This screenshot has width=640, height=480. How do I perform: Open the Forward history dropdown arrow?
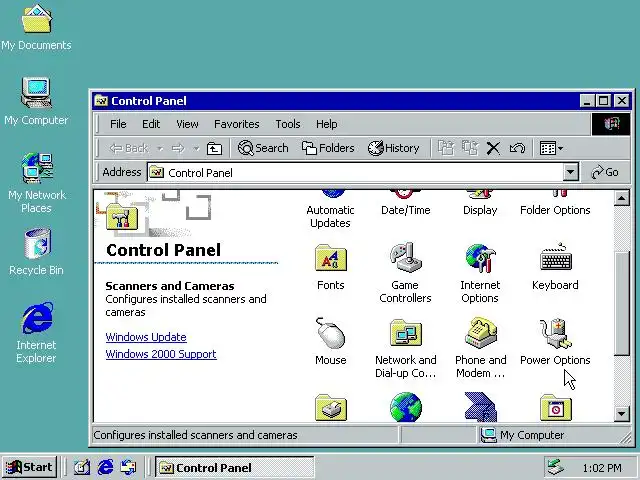click(196, 149)
